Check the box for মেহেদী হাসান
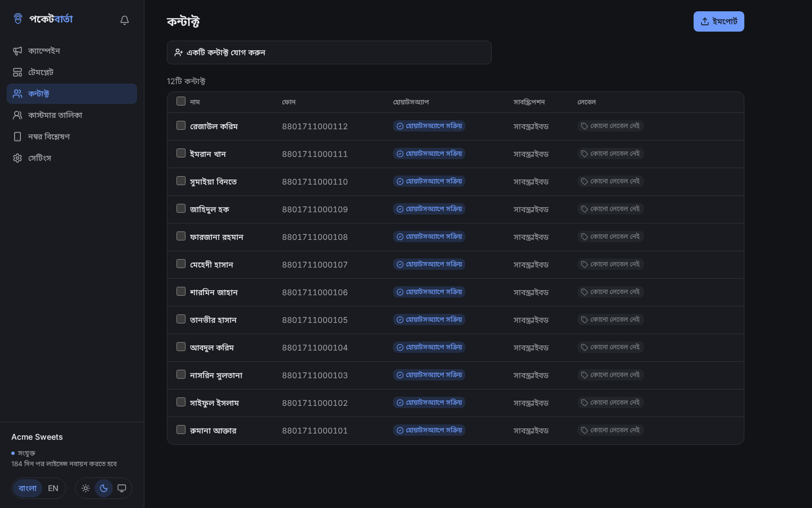 (181, 264)
